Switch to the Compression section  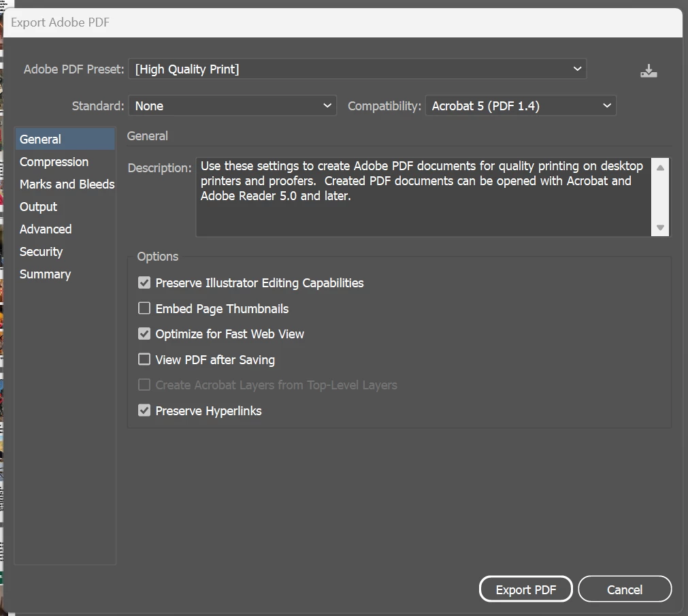tap(65, 162)
